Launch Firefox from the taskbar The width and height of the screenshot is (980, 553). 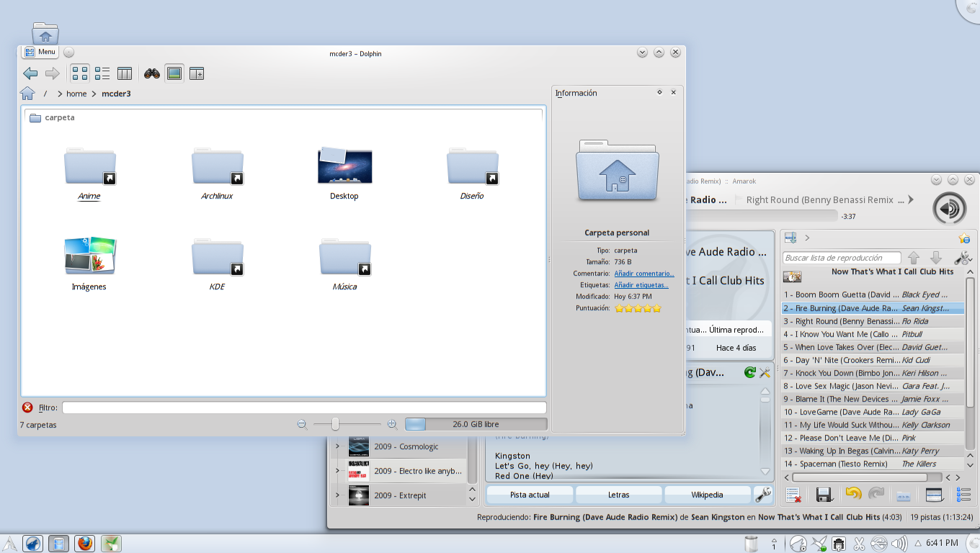tap(84, 543)
